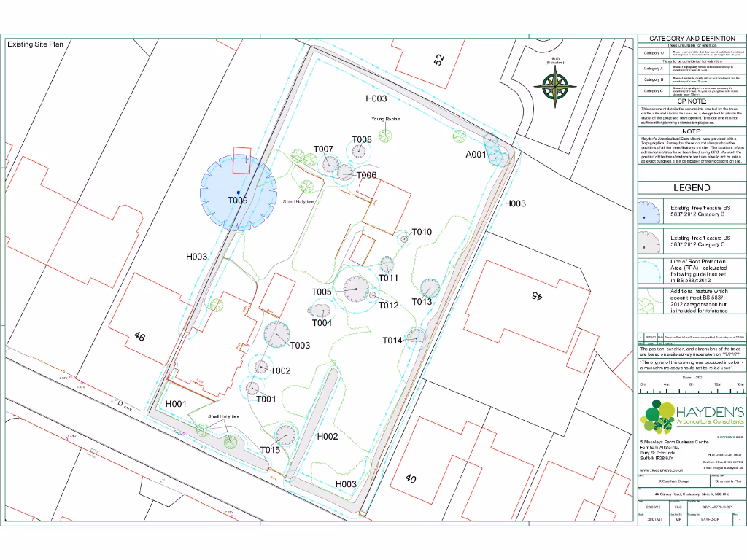The width and height of the screenshot is (747, 560).
Task: Expand the LEGEND panel header
Action: 692,188
